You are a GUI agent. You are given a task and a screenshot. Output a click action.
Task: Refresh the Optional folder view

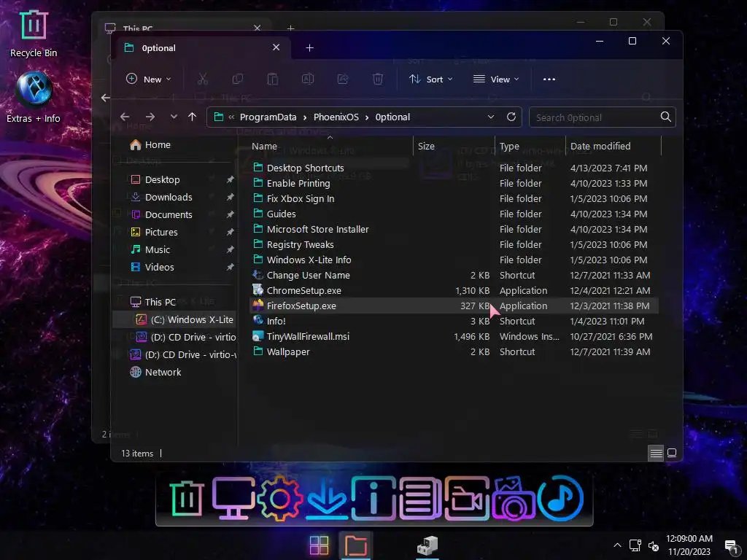(511, 117)
